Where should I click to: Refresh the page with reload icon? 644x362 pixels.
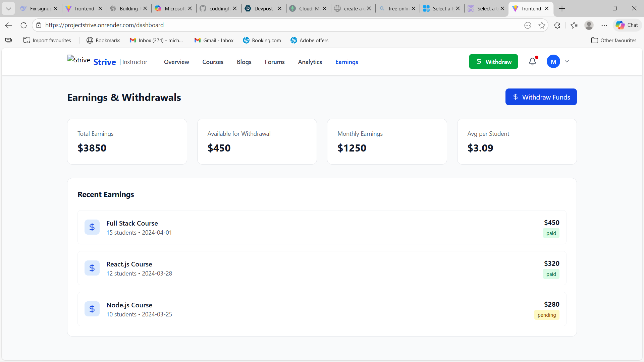pyautogui.click(x=23, y=25)
